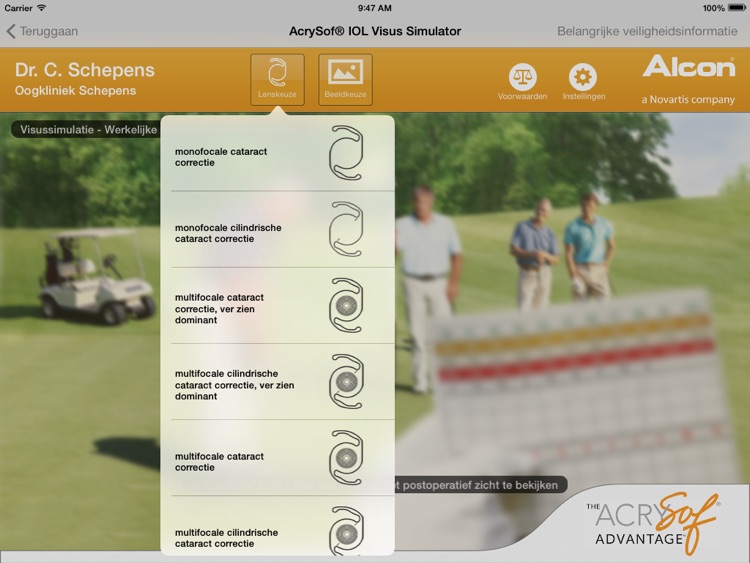Open the Lenskeuze lens selection button

click(x=277, y=79)
